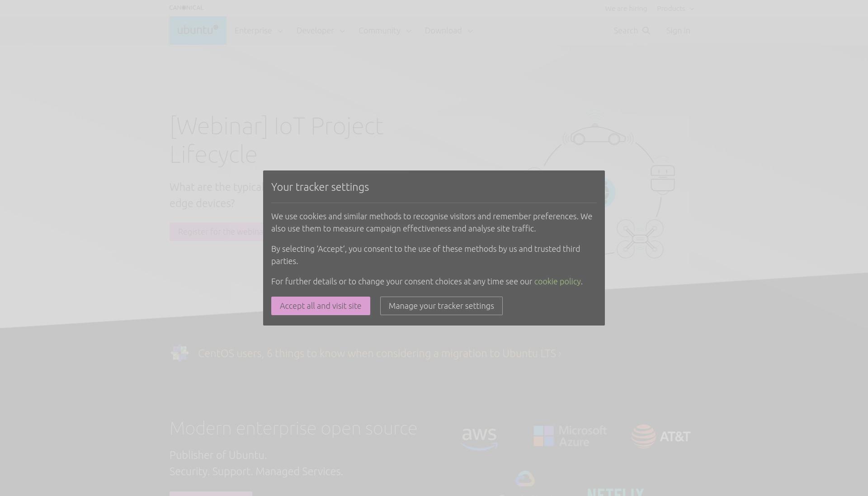
Task: Accept all and visit site
Action: pos(321,306)
